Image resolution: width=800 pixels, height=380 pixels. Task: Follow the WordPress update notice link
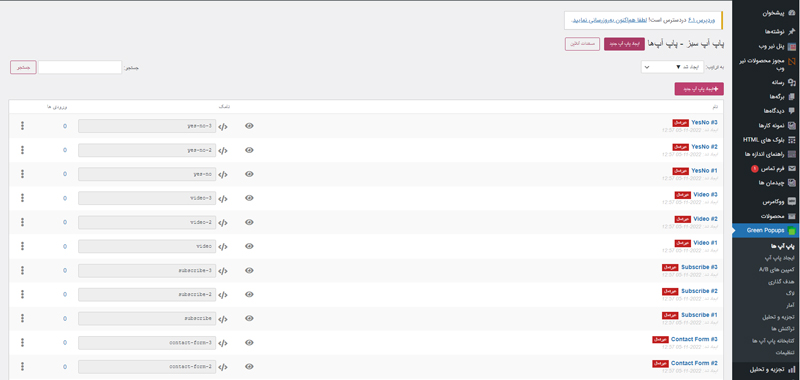tap(610, 20)
